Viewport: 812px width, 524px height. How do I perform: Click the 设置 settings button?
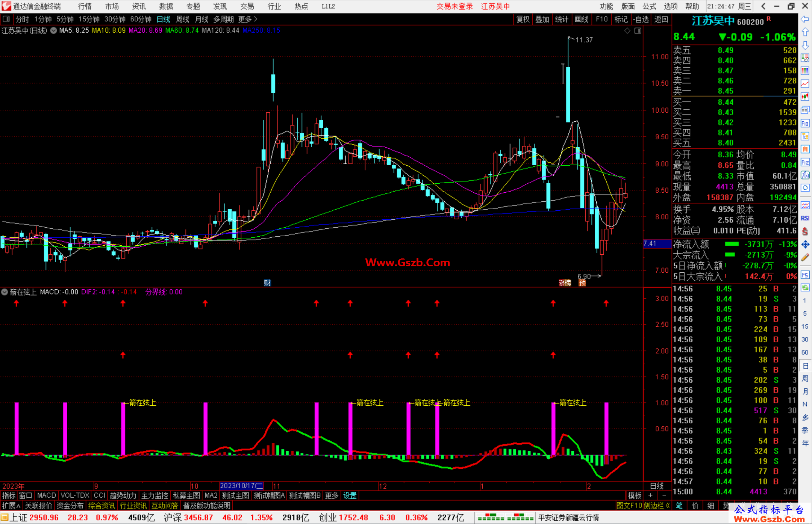click(x=350, y=495)
